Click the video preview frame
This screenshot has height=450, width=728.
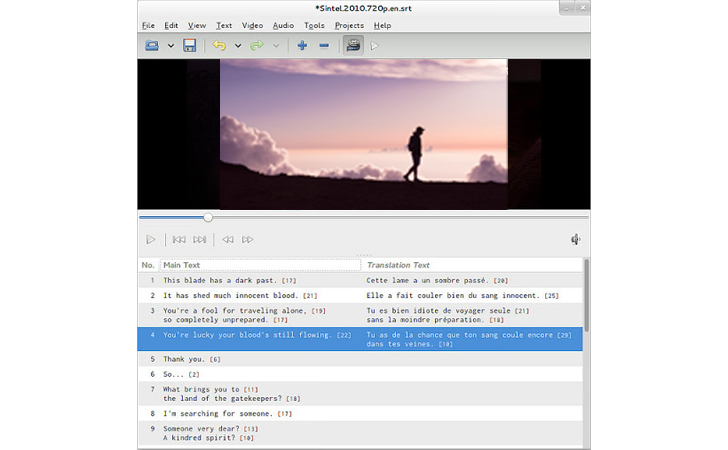364,134
